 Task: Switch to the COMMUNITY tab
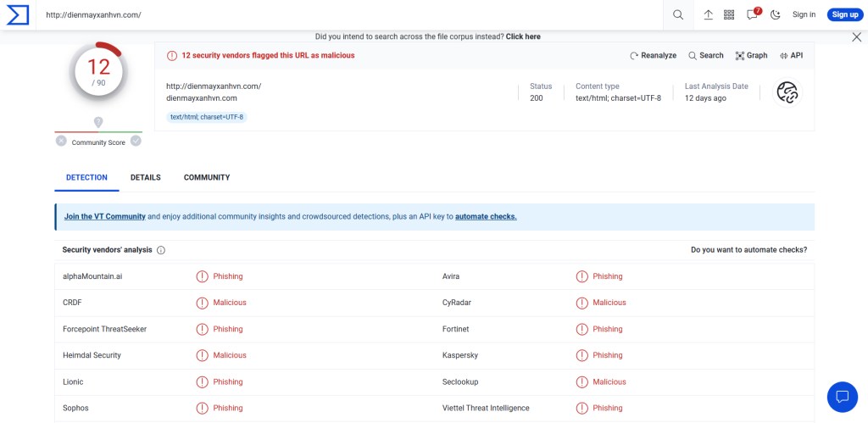click(x=207, y=178)
